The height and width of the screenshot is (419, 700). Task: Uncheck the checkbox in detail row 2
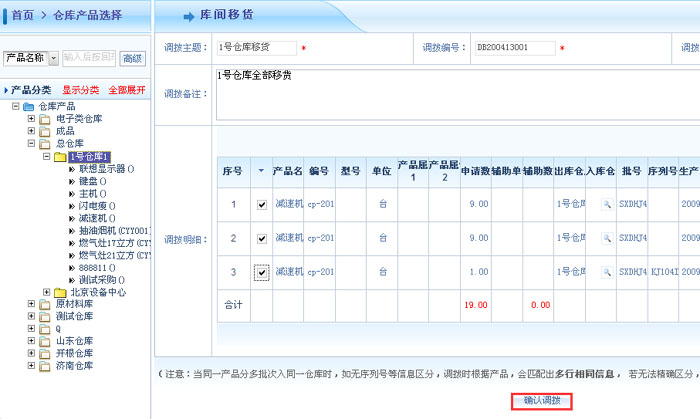click(x=262, y=239)
